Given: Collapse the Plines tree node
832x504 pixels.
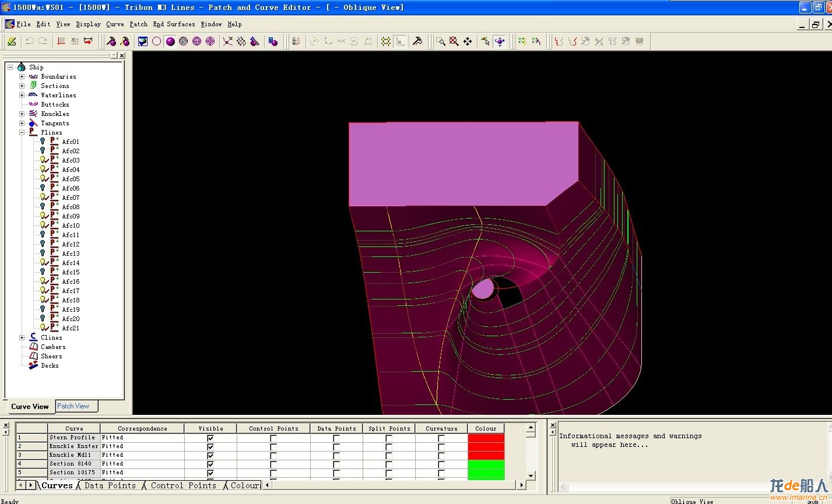Looking at the screenshot, I should click(x=22, y=132).
